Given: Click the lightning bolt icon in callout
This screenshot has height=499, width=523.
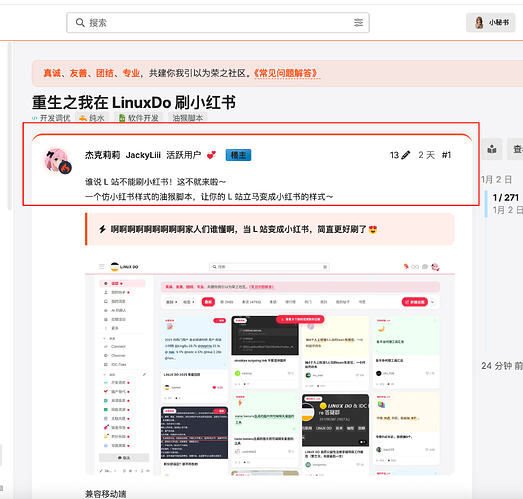Looking at the screenshot, I should click(x=102, y=229).
